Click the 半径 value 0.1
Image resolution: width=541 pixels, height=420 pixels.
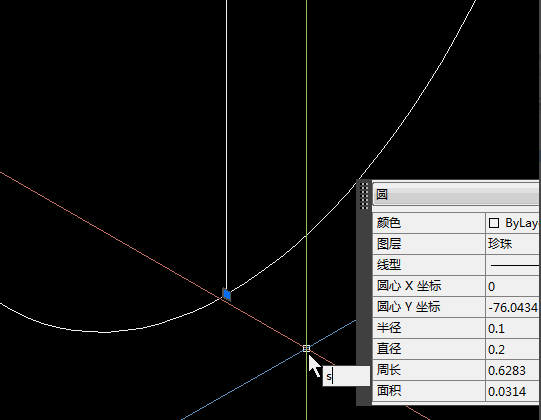click(x=512, y=328)
